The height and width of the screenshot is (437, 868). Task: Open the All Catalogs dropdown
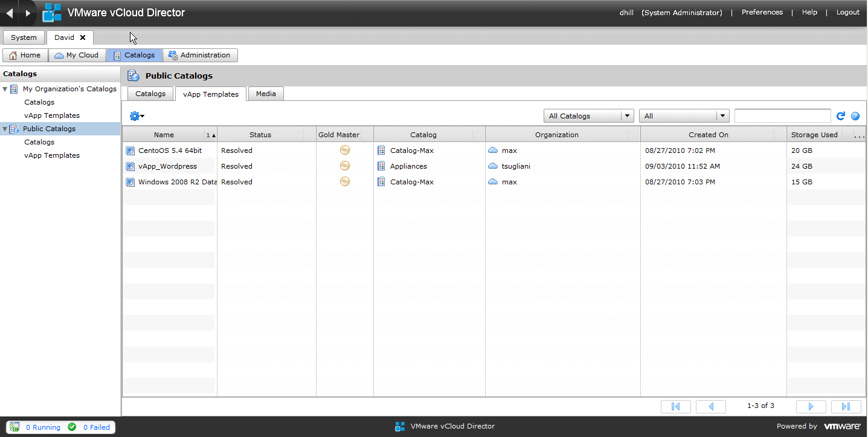(x=588, y=116)
